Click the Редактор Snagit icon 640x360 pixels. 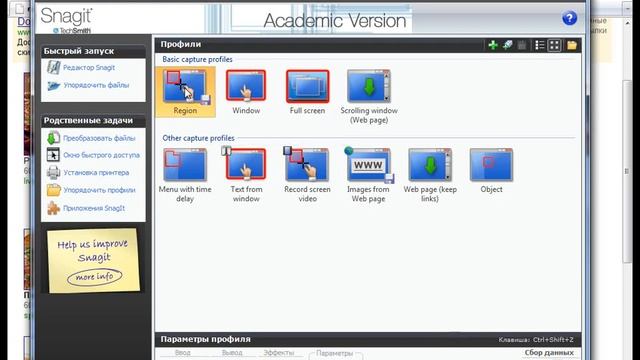tap(53, 67)
